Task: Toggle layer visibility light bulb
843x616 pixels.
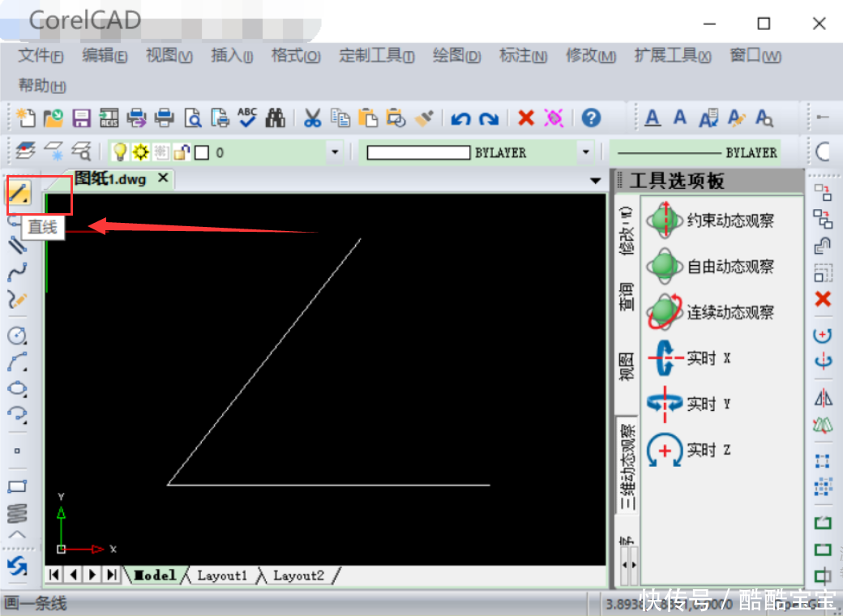Action: point(120,152)
